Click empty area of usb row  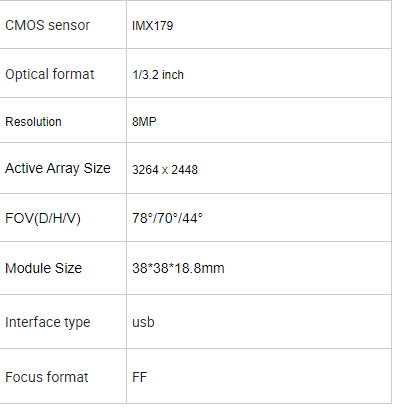point(273,322)
